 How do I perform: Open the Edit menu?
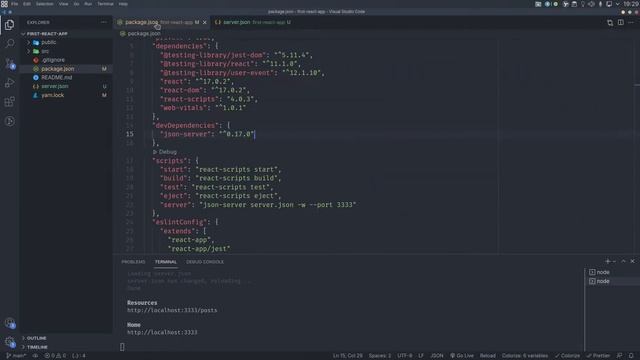(x=27, y=4)
